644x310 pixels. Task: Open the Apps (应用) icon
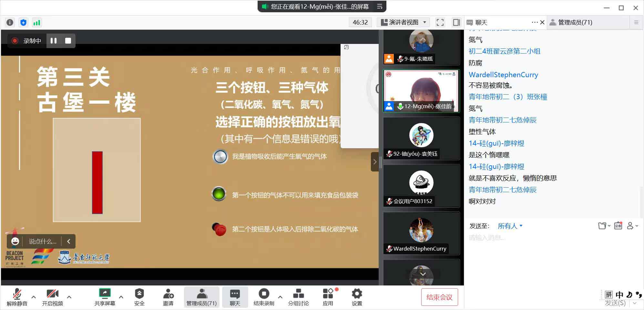tap(328, 297)
